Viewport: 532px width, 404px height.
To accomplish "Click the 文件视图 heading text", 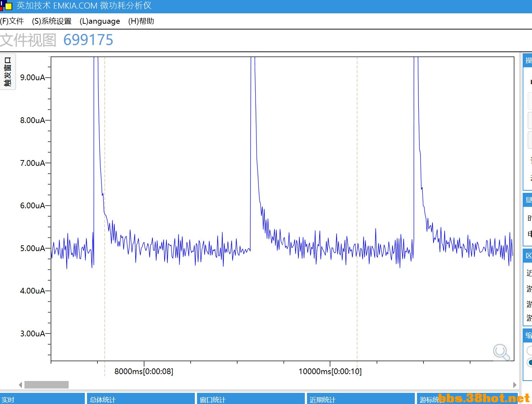I will click(28, 40).
